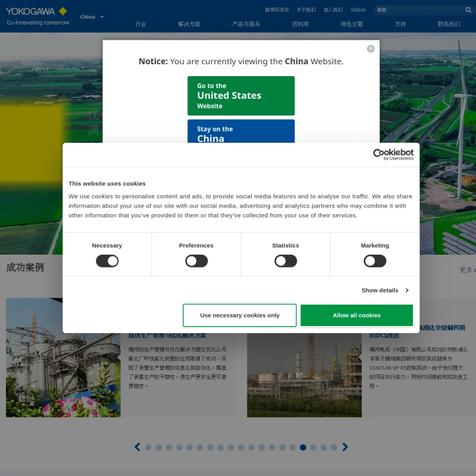Go to the Global site link

358,10
